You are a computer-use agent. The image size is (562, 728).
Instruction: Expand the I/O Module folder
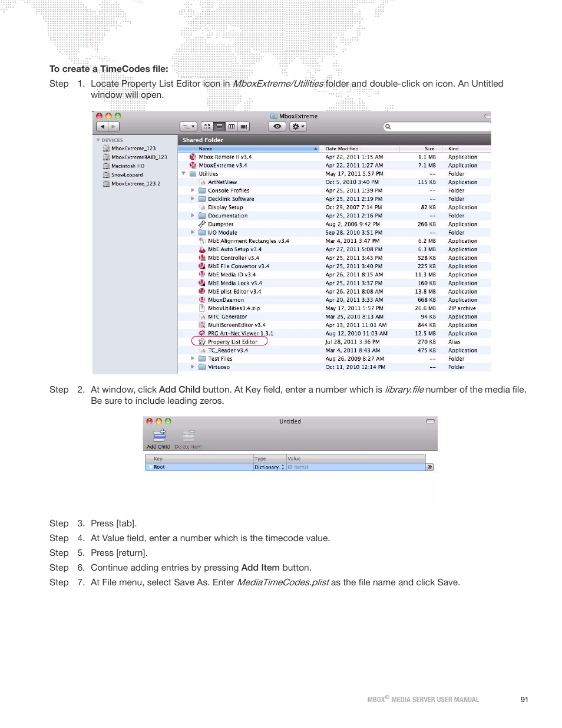click(x=193, y=233)
